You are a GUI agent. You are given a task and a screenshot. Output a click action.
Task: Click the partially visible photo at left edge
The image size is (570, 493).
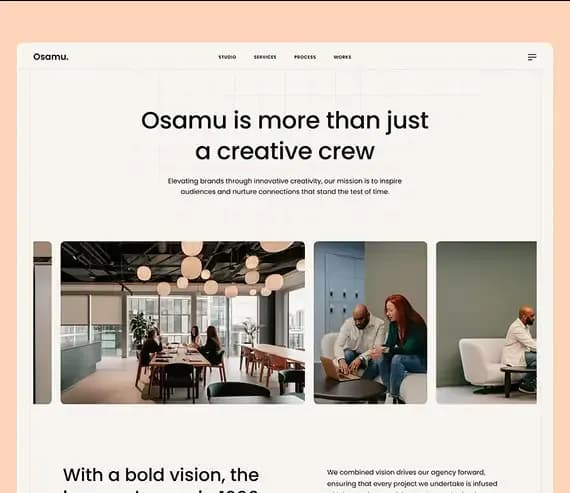pyautogui.click(x=43, y=322)
